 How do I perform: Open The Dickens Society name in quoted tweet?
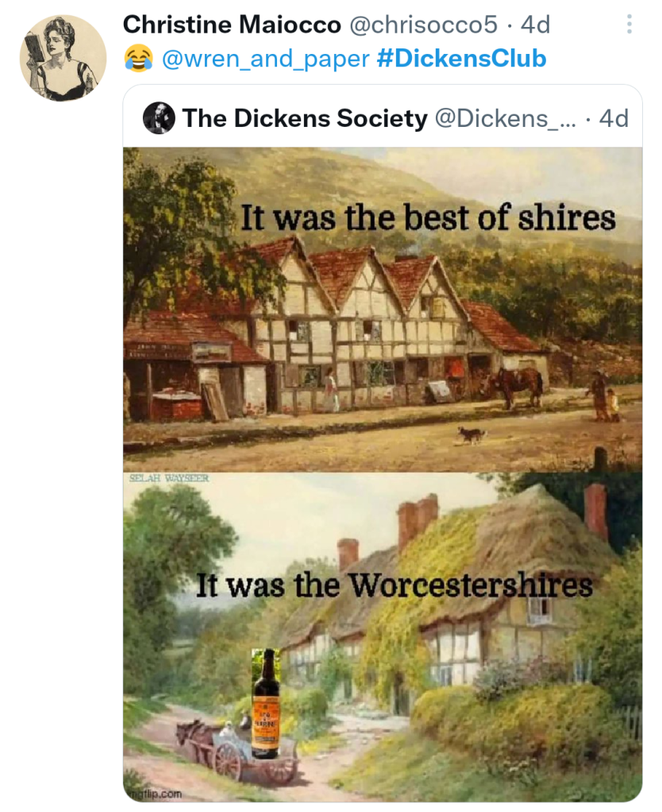[305, 118]
